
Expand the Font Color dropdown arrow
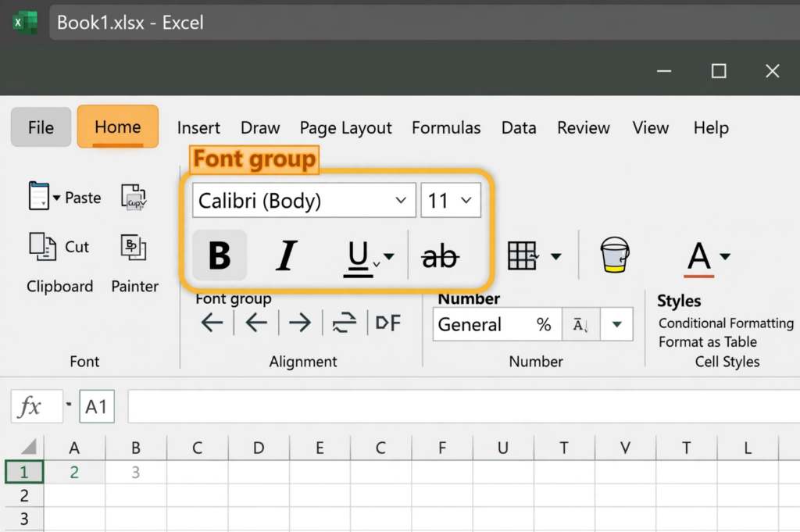pos(725,256)
